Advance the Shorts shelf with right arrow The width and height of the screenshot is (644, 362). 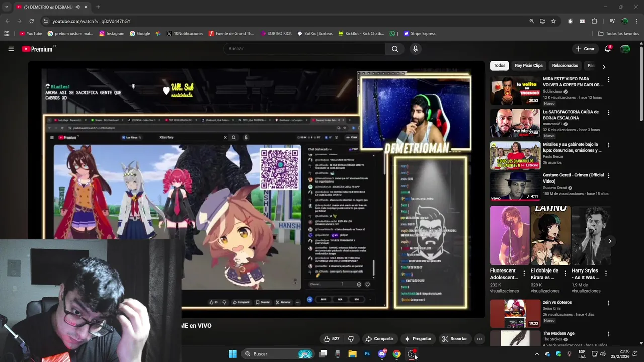click(x=610, y=241)
